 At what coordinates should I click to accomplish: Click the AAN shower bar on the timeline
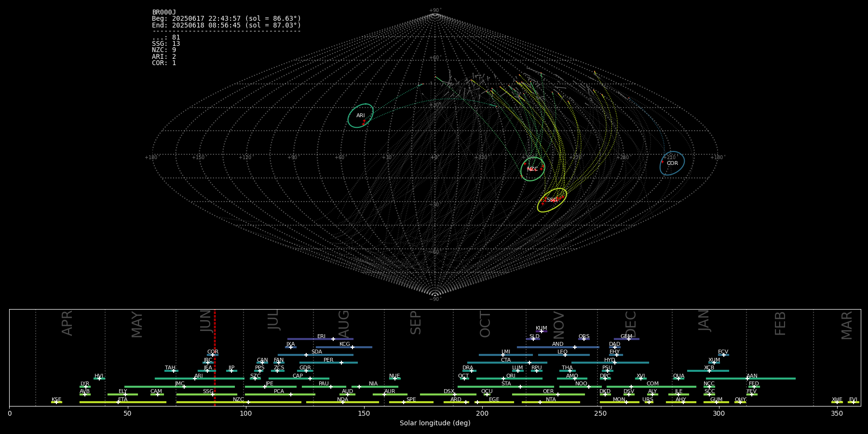[x=751, y=379]
